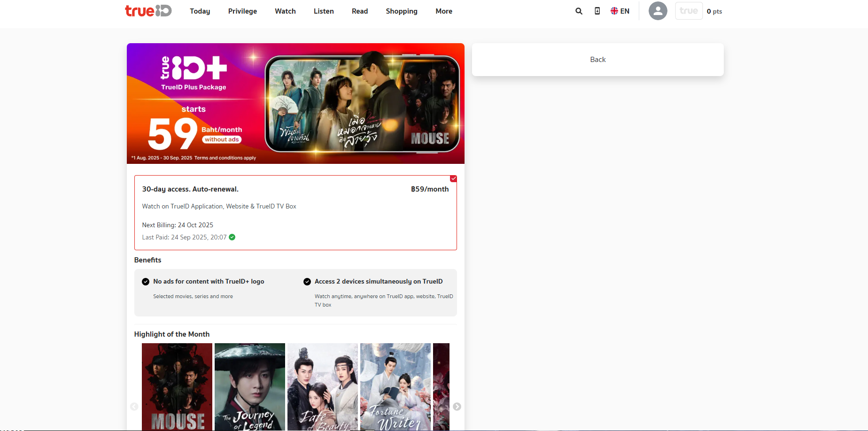
Task: Open the search icon
Action: coord(579,11)
